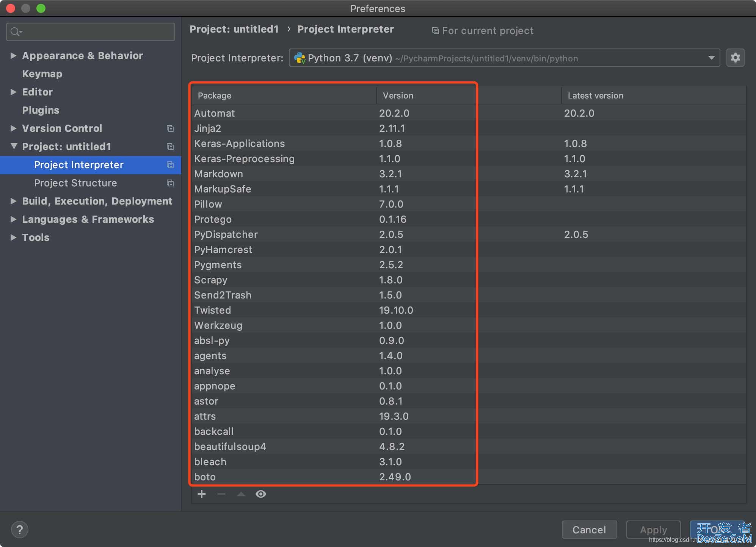Click the Project Interpreter sync icon
756x547 pixels.
click(169, 164)
